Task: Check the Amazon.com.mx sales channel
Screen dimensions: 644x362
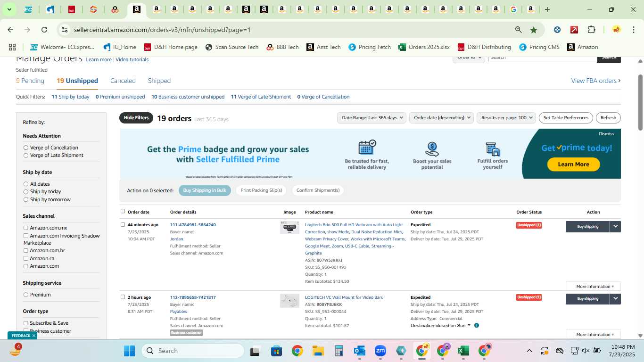Action: pyautogui.click(x=26, y=228)
